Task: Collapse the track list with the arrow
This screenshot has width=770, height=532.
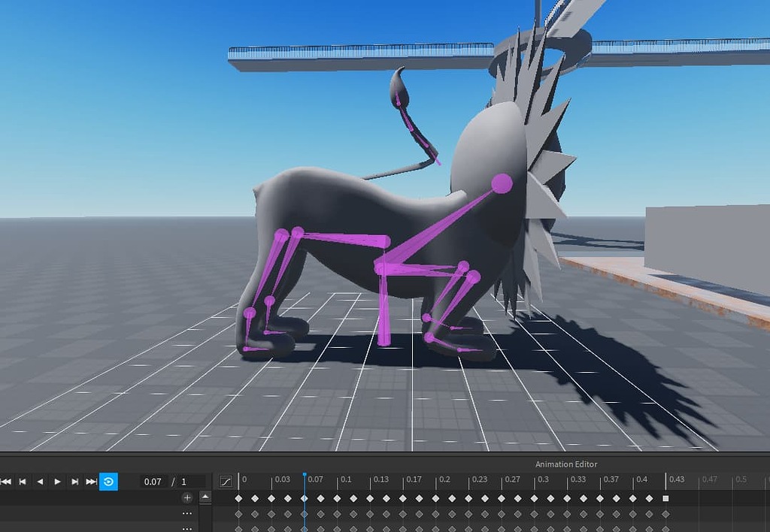Action: (205, 498)
